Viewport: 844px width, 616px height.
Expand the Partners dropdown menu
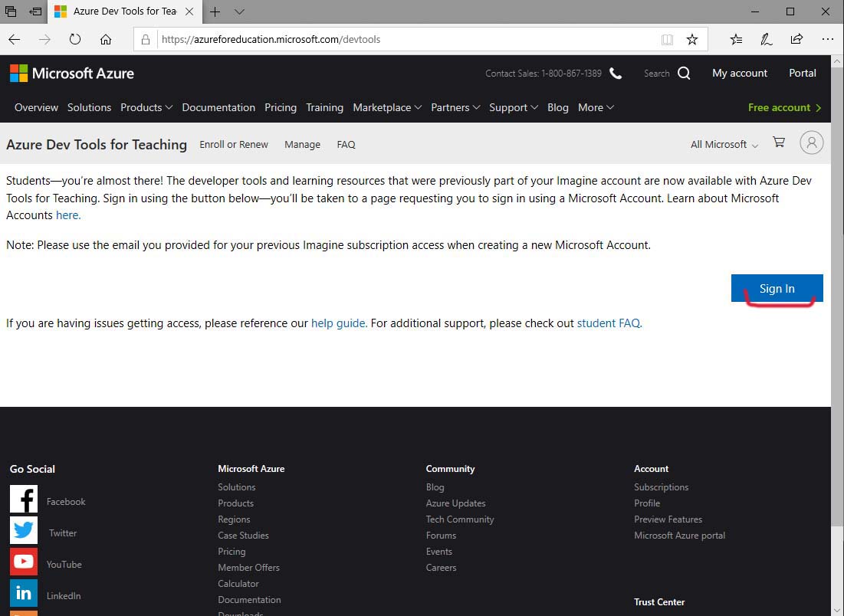pyautogui.click(x=455, y=107)
